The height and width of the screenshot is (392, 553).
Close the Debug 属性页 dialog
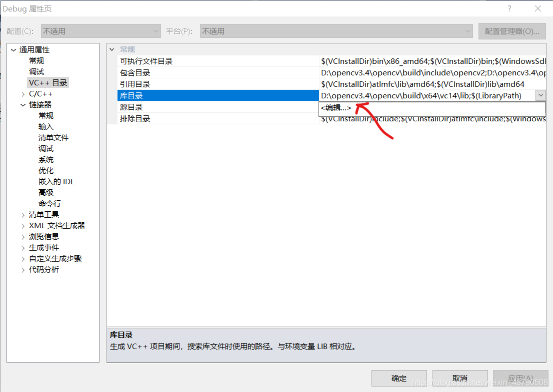pos(538,8)
